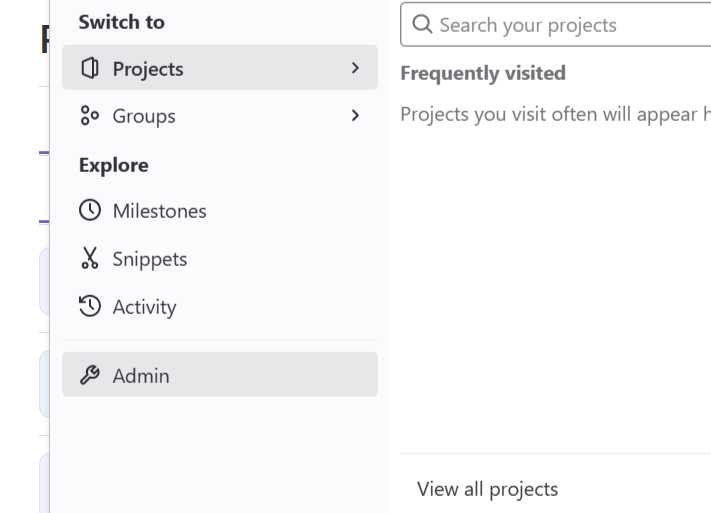The image size is (711, 513).
Task: Click the Activity history icon
Action: pos(90,306)
